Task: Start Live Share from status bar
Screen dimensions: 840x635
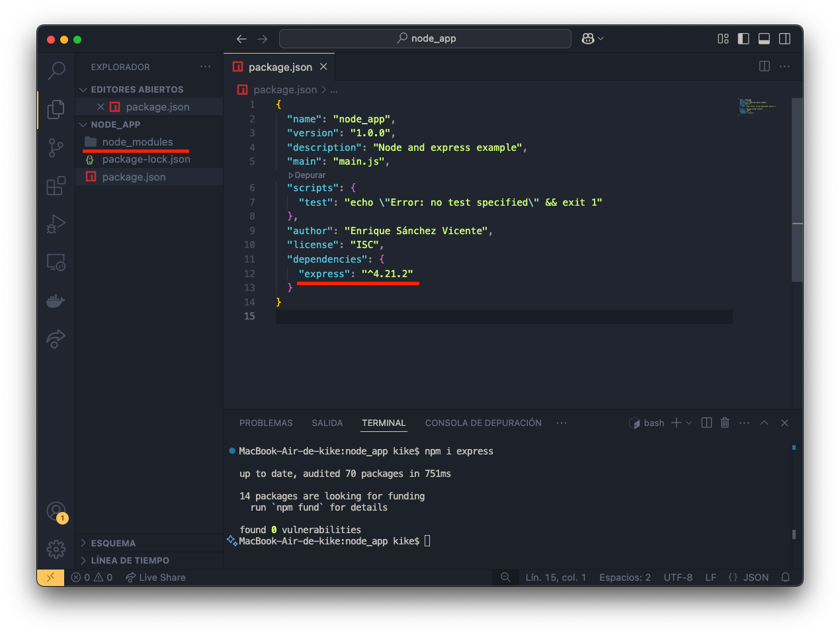Action: coord(155,577)
